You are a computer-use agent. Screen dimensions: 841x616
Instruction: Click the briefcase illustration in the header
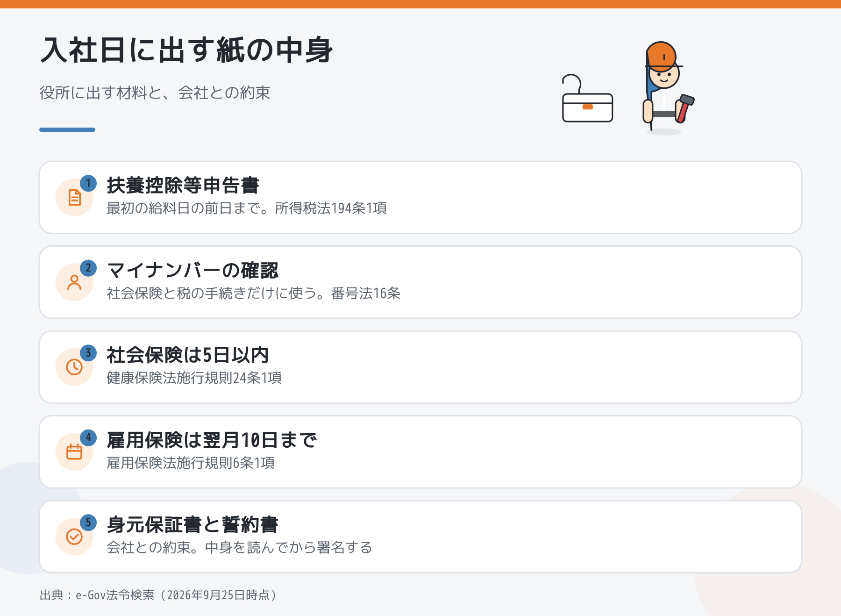587,99
